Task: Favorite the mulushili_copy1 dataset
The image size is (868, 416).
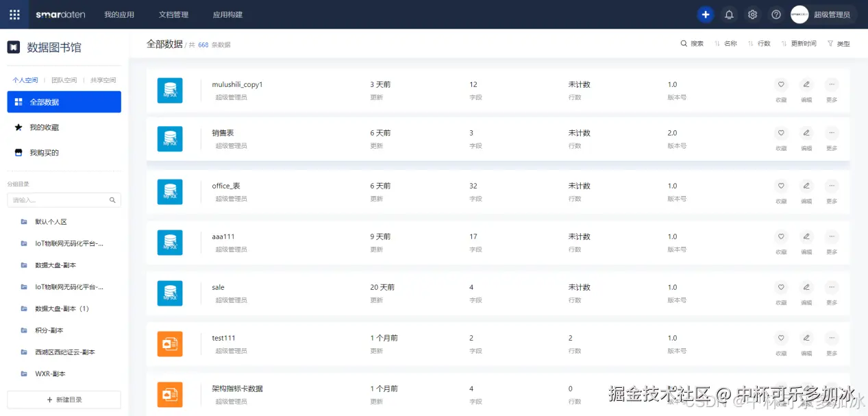Action: [x=781, y=85]
